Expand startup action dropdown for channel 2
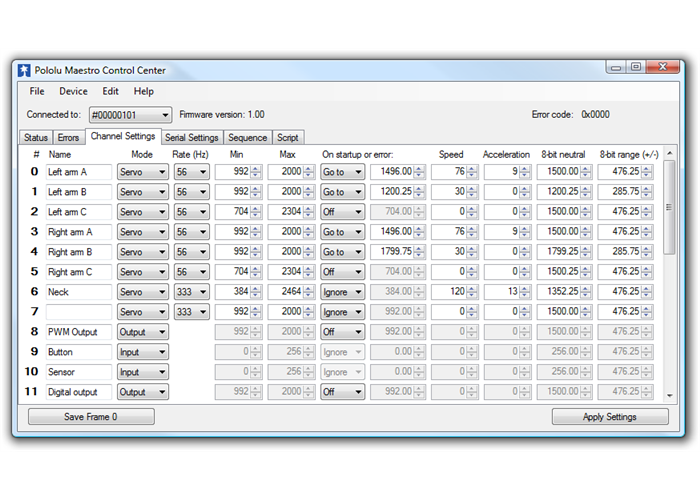This screenshot has height=500, width=700. tap(342, 212)
